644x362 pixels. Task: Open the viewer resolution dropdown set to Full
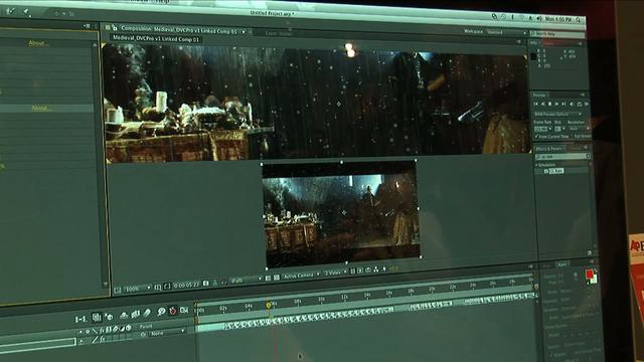click(x=246, y=280)
